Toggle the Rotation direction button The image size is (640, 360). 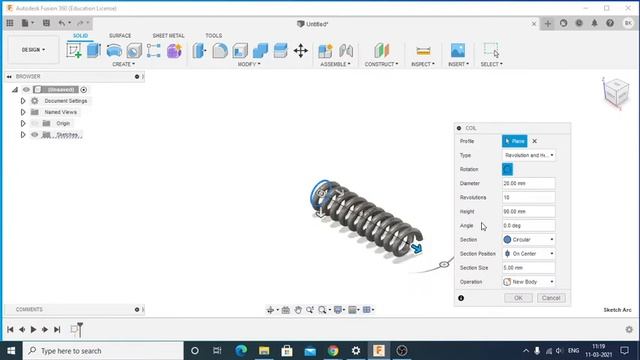tap(507, 169)
